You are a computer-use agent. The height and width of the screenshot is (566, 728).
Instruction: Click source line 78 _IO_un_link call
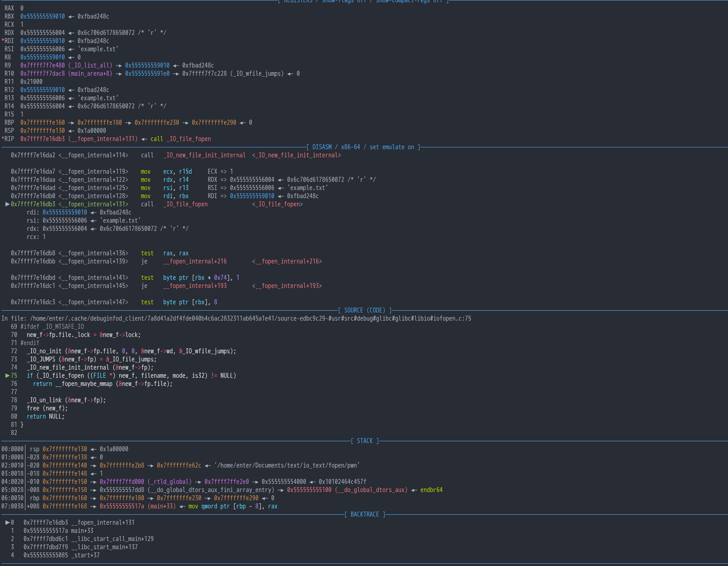click(59, 400)
